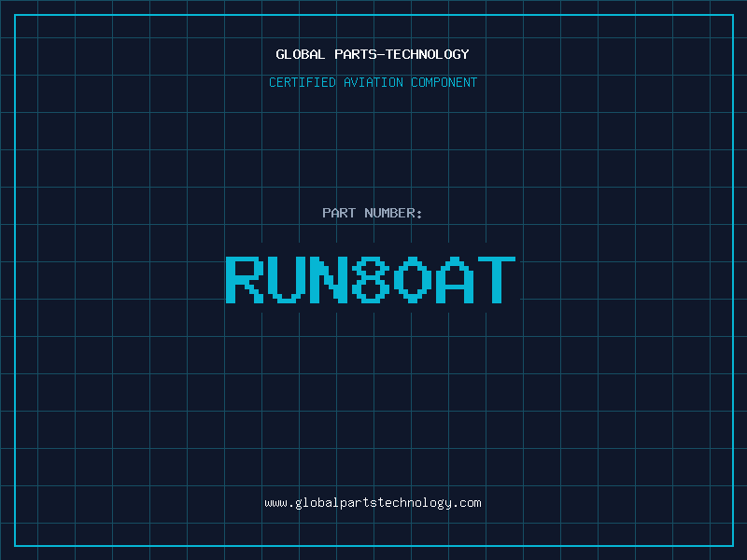Click the word COMPONENT in the subtitle
The height and width of the screenshot is (560, 747).
click(x=444, y=82)
